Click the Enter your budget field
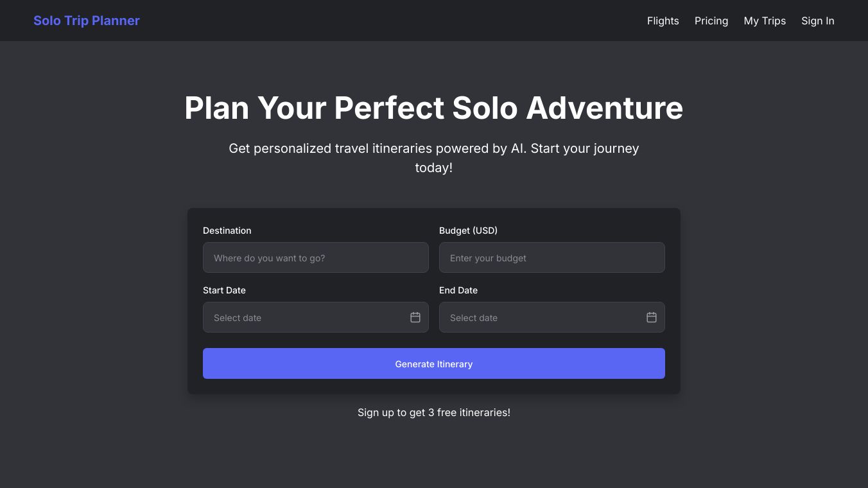 click(551, 257)
